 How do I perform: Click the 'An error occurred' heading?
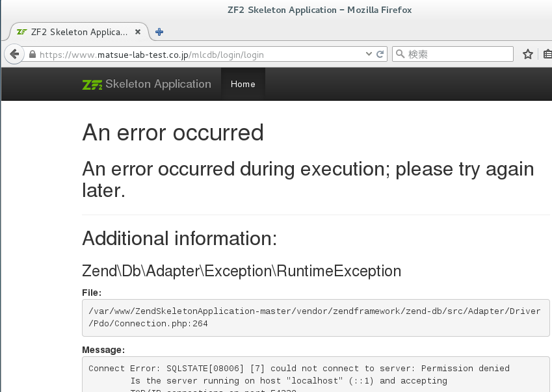(173, 133)
